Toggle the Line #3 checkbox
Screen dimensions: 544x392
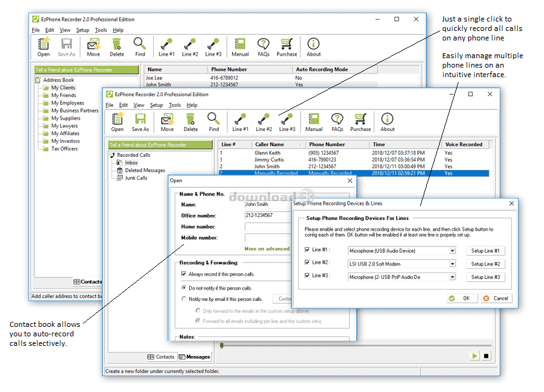(x=307, y=276)
